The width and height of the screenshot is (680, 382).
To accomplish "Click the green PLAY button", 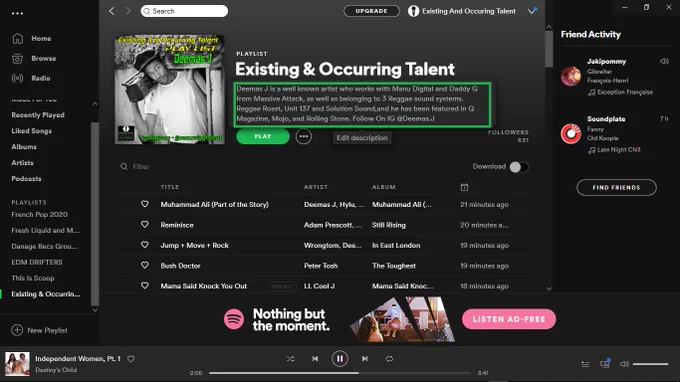I will click(x=263, y=136).
